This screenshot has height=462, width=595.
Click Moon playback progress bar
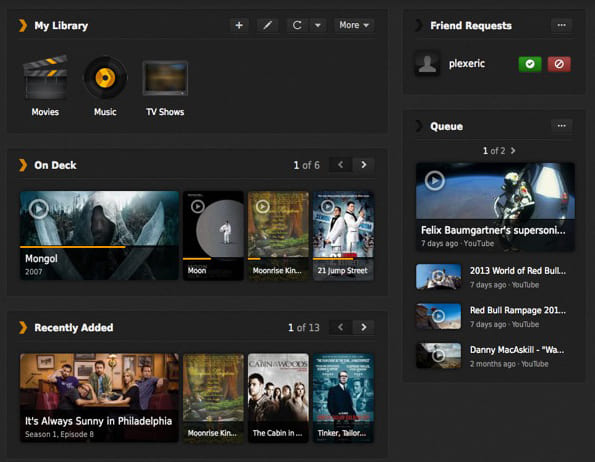pyautogui.click(x=213, y=259)
